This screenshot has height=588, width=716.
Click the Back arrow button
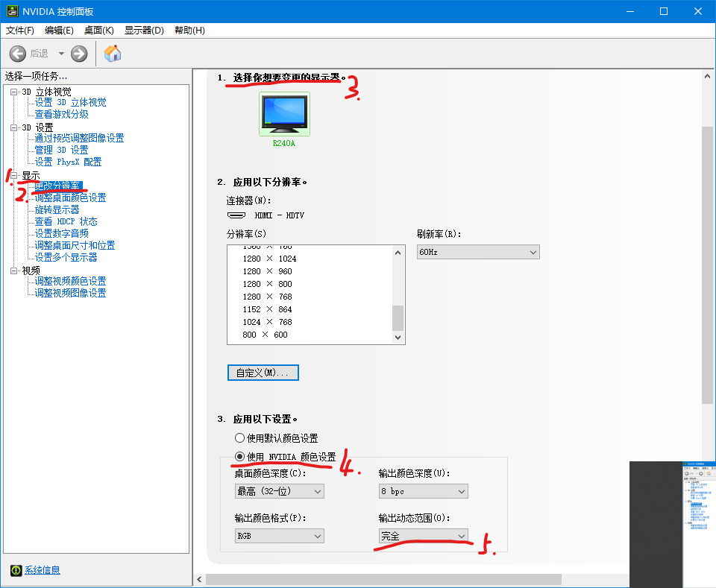18,54
